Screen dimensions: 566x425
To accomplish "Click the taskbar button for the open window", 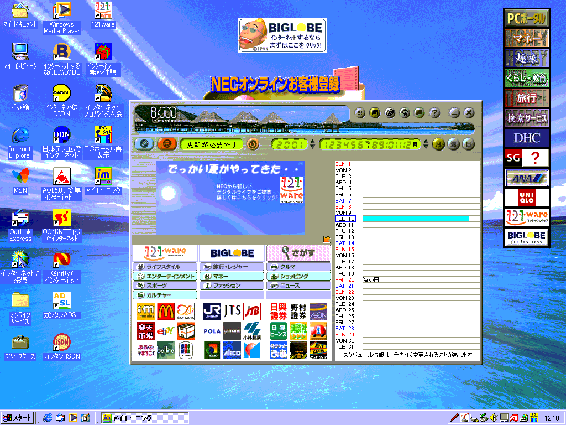I will (144, 418).
